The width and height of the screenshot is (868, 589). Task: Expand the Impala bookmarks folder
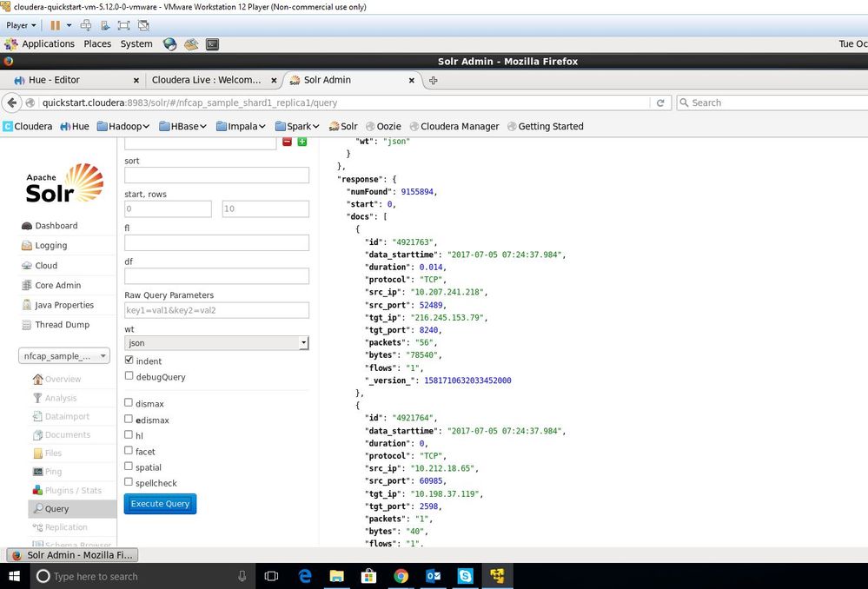point(241,126)
